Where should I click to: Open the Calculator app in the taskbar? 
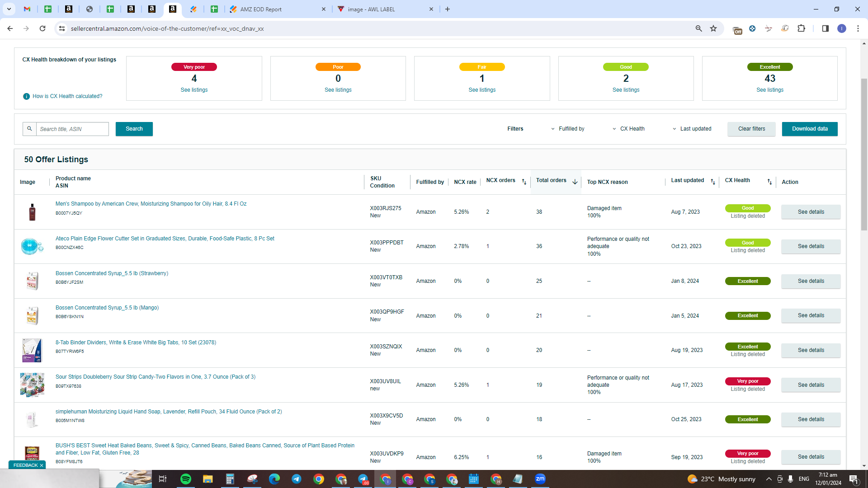(230, 479)
